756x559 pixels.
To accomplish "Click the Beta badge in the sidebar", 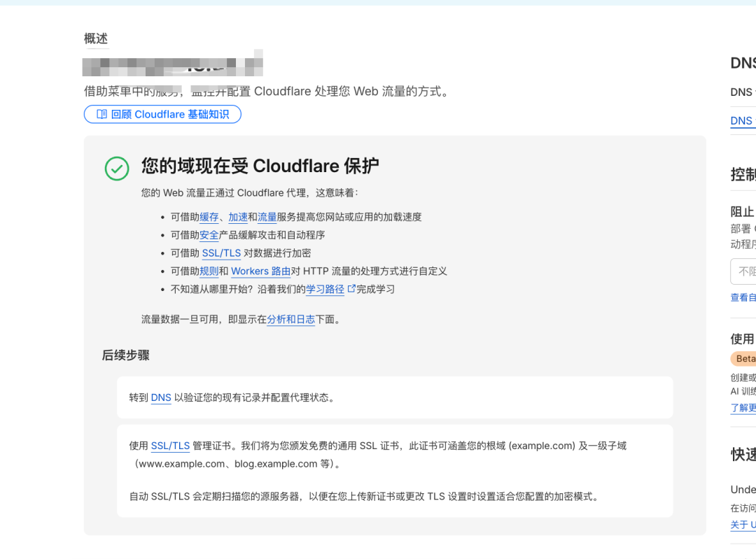I will point(743,358).
